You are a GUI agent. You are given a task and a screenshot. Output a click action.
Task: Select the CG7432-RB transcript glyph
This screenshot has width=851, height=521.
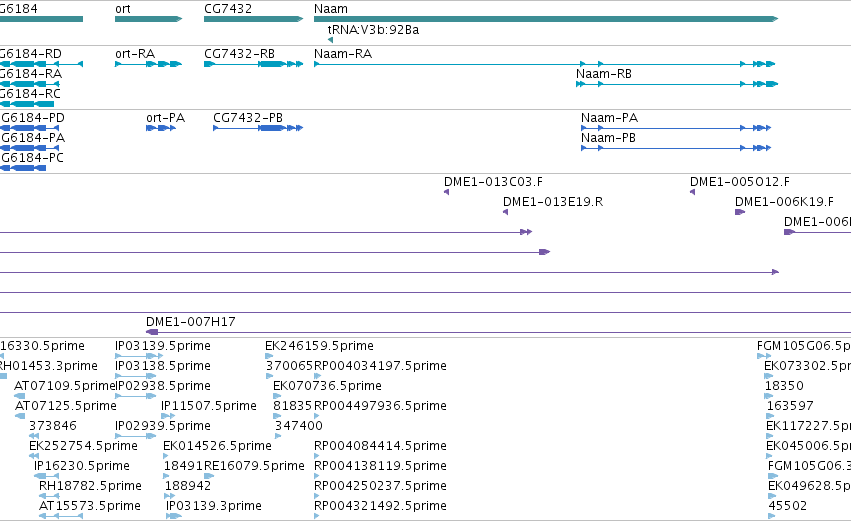point(253,64)
